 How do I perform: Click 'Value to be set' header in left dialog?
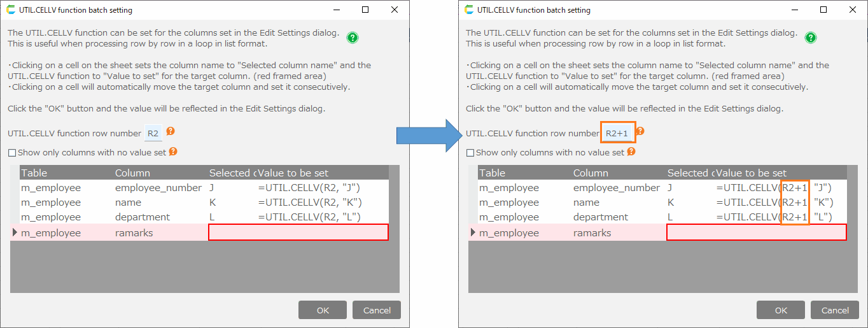(x=322, y=173)
